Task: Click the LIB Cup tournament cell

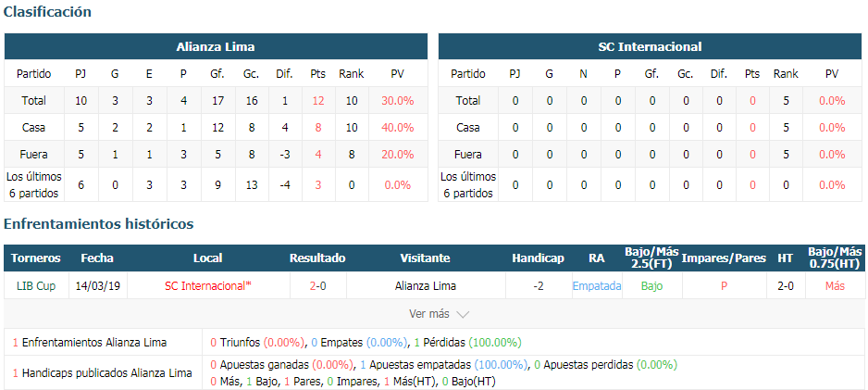Action: coord(36,286)
